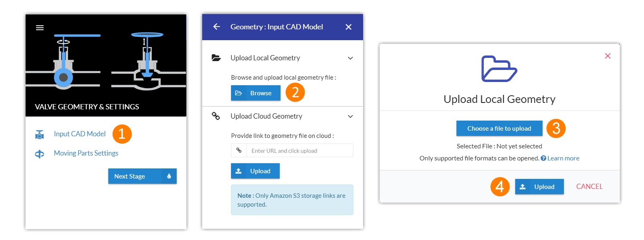
Task: Collapse the Upload Local Geometry section
Action: click(350, 58)
